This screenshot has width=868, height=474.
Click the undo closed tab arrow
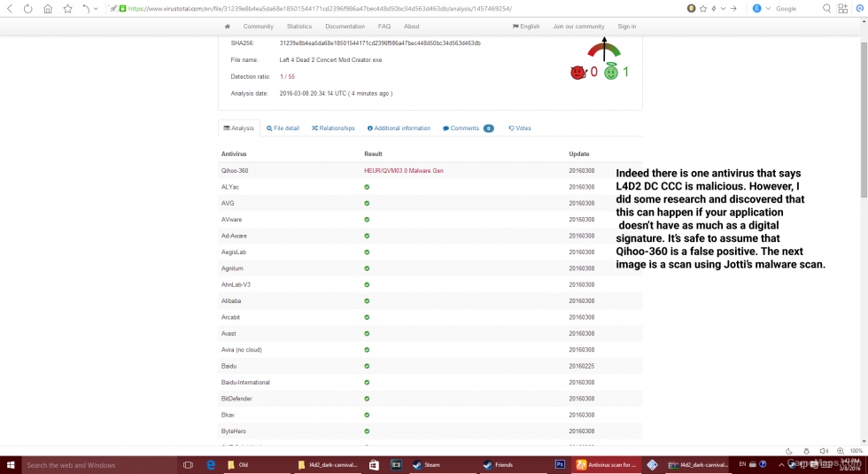[86, 9]
